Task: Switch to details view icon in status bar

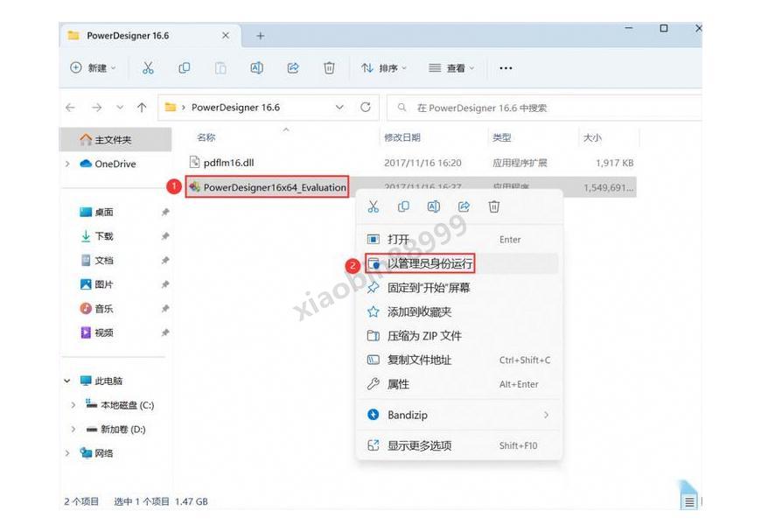Action: [689, 502]
